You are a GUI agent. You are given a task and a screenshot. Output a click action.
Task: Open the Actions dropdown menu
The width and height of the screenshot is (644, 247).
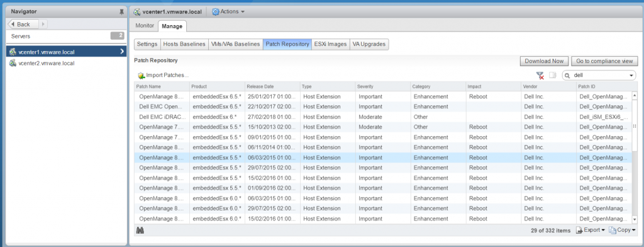[x=228, y=11]
